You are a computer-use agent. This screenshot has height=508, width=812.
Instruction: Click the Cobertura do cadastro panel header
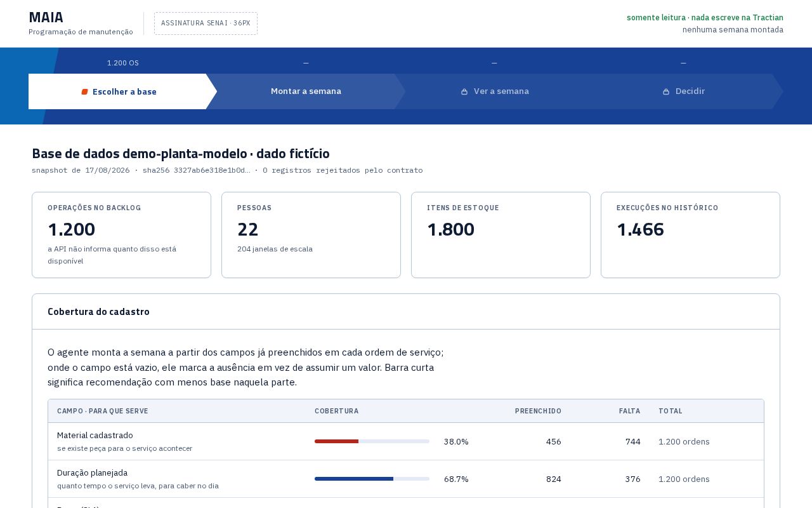click(406, 312)
